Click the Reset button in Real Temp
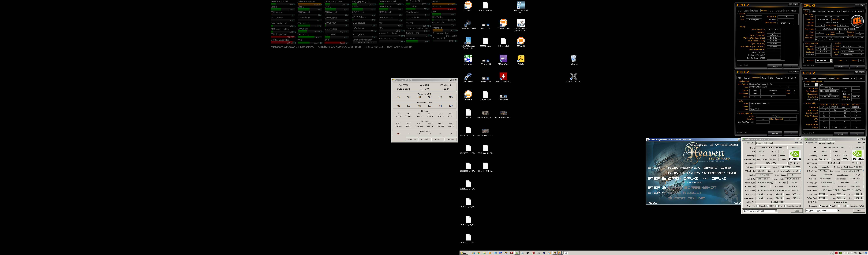868x255 pixels. (x=437, y=139)
